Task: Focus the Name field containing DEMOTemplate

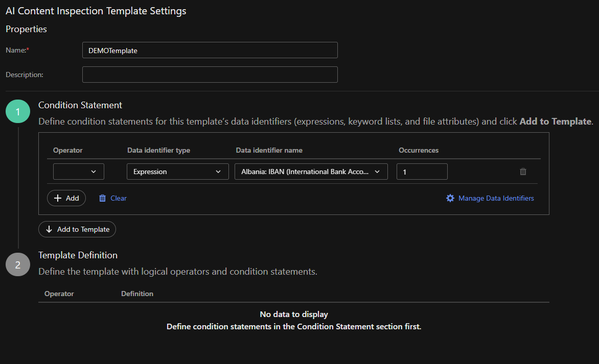Action: [x=210, y=50]
